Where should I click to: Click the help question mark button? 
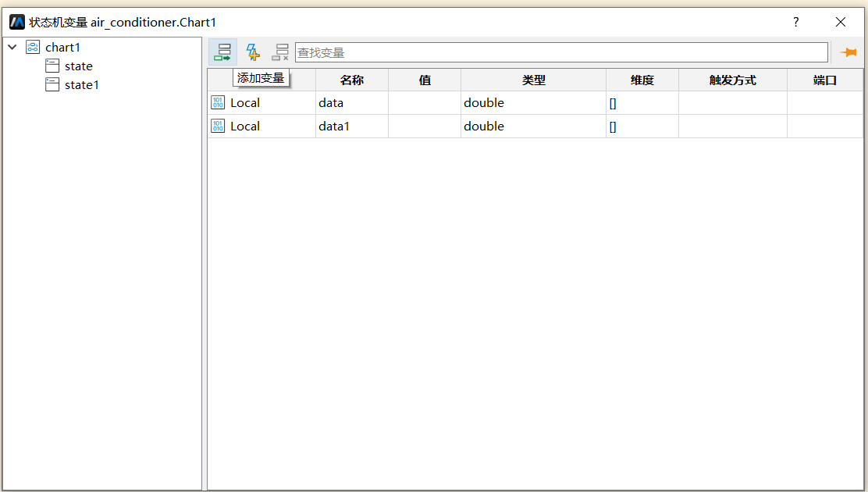point(796,22)
